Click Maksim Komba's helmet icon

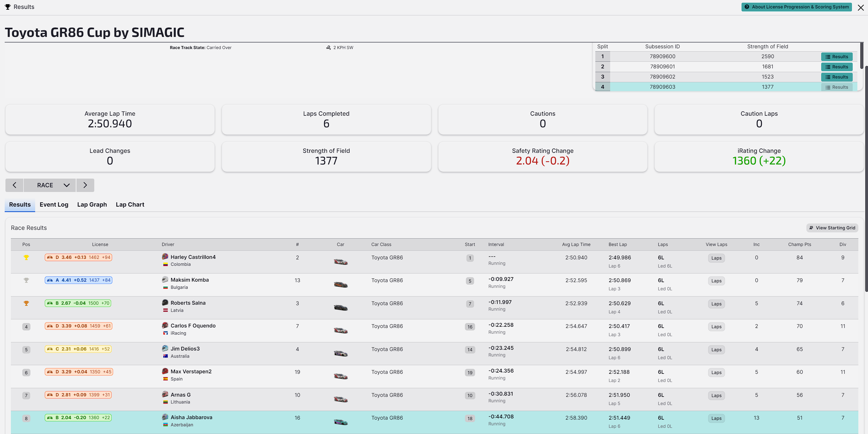(x=165, y=280)
